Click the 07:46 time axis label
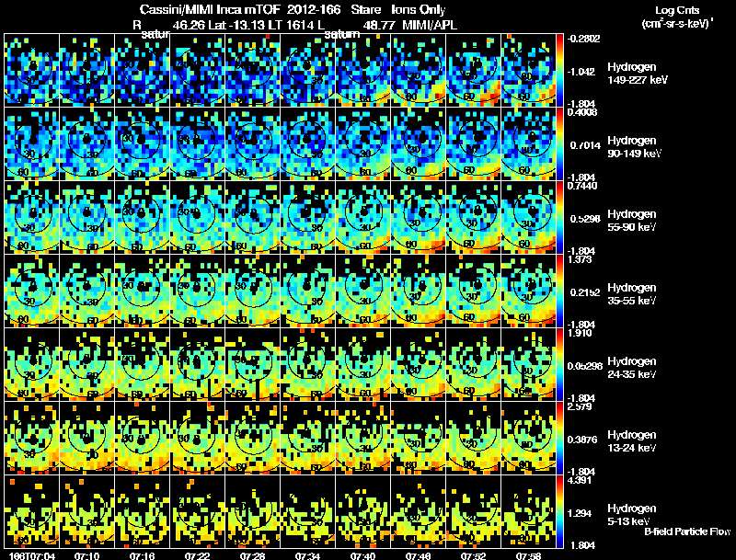The image size is (736, 560). coord(418,556)
